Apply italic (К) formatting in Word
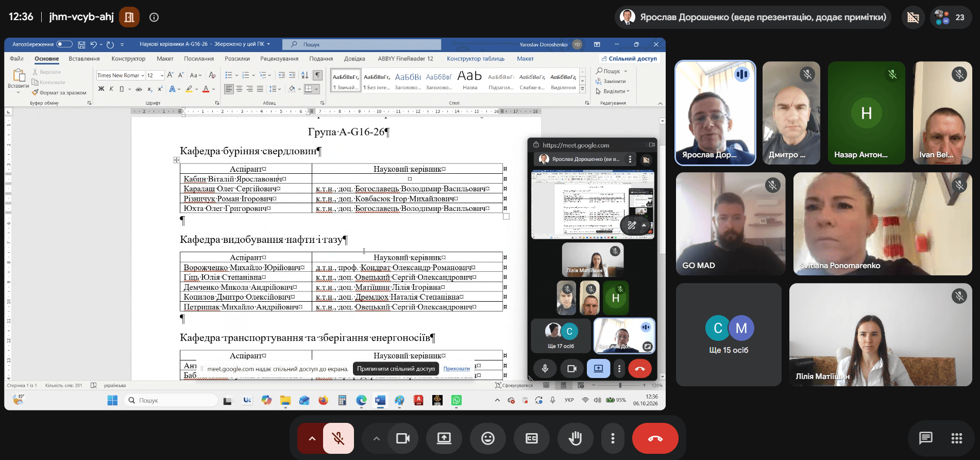 (111, 89)
